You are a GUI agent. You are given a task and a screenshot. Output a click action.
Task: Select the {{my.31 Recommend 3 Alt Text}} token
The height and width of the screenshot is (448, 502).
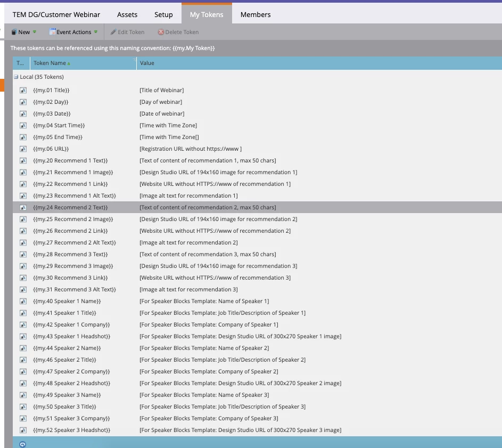coord(75,290)
